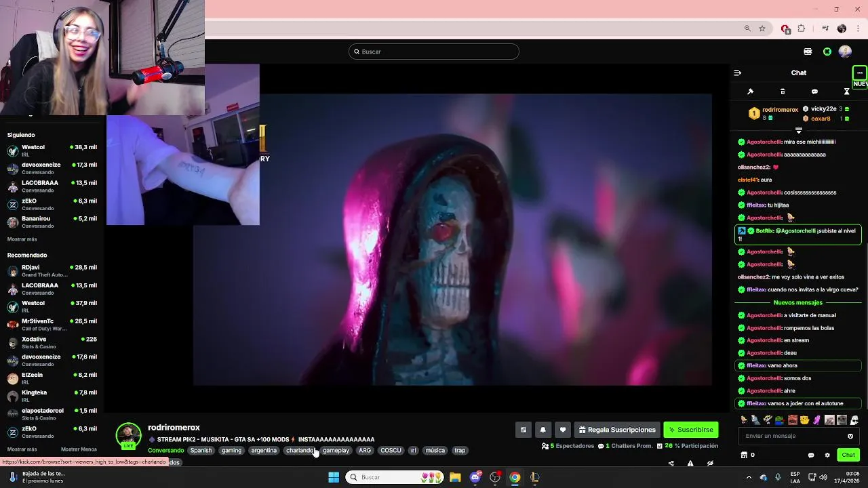Click Mostrar más under Recomendado
This screenshot has width=868, height=488.
(x=22, y=449)
